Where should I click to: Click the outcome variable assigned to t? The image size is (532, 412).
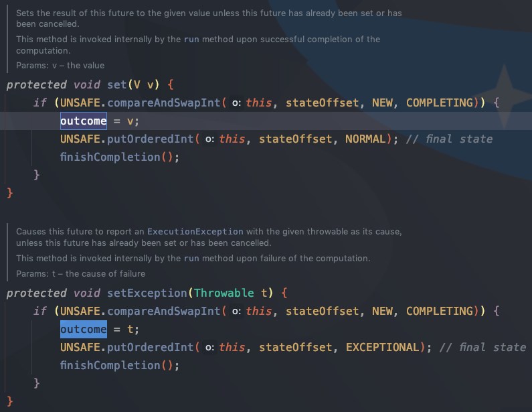(x=84, y=329)
